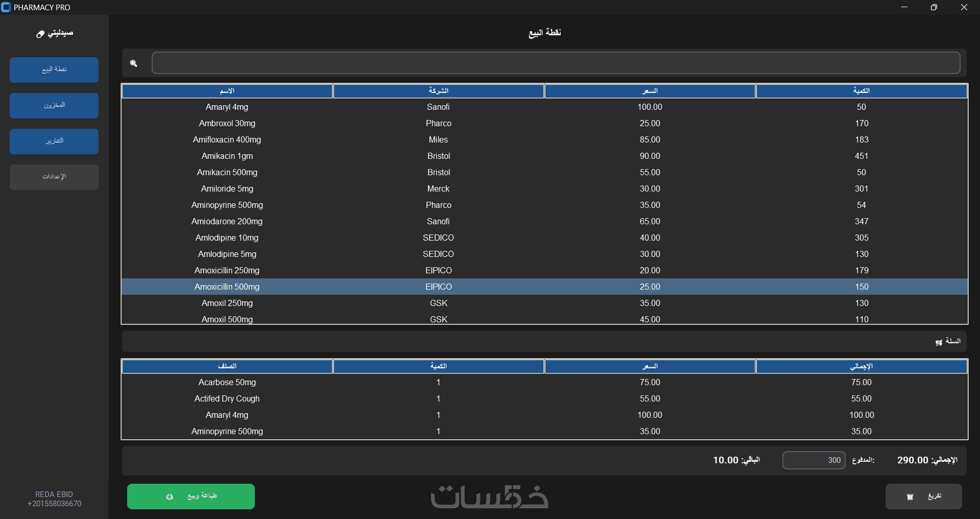
Task: Close the Pharmacy Pro window
Action: [x=964, y=7]
